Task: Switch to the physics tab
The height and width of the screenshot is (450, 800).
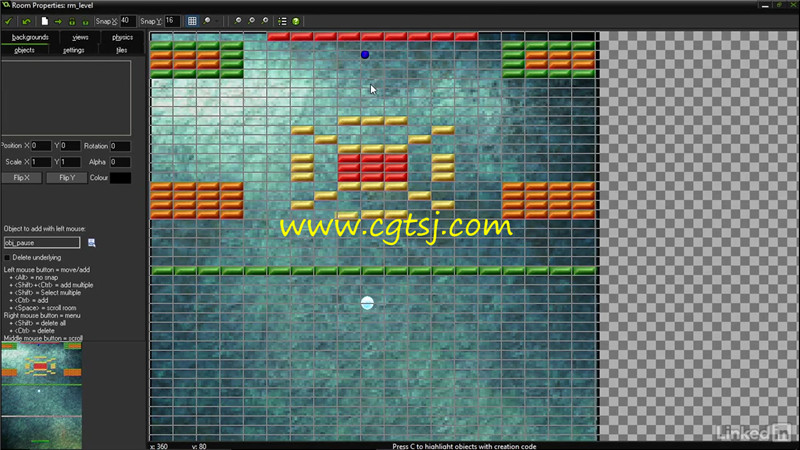Action: (122, 37)
